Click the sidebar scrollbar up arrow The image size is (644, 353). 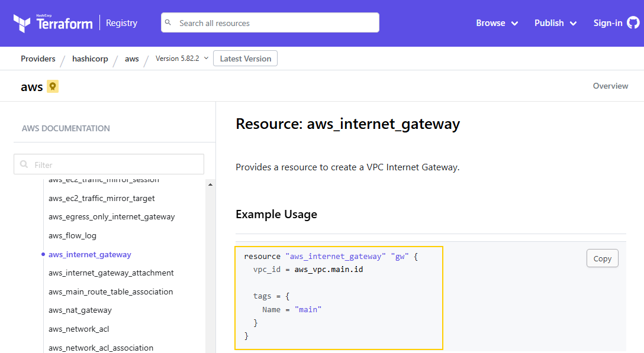[x=210, y=184]
